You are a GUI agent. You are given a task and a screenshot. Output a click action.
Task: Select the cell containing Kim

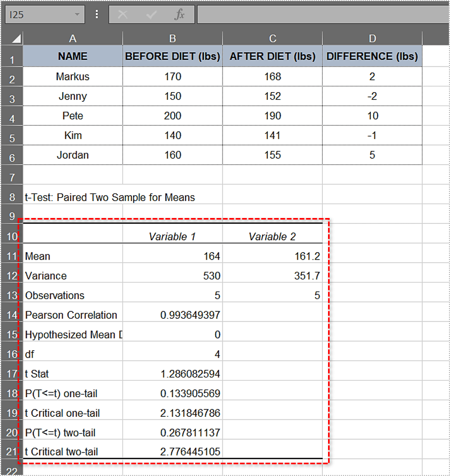73,135
